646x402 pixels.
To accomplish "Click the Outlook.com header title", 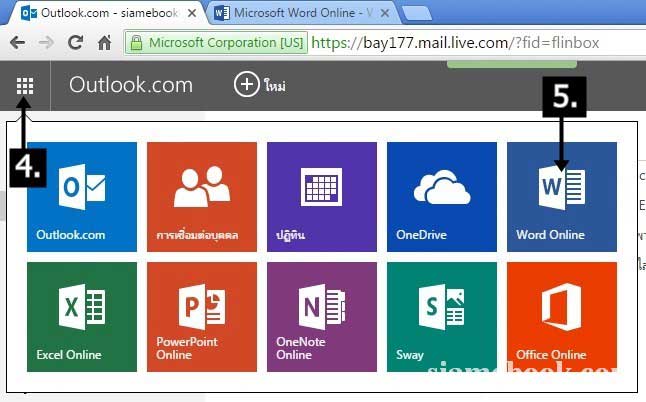I will [x=131, y=85].
